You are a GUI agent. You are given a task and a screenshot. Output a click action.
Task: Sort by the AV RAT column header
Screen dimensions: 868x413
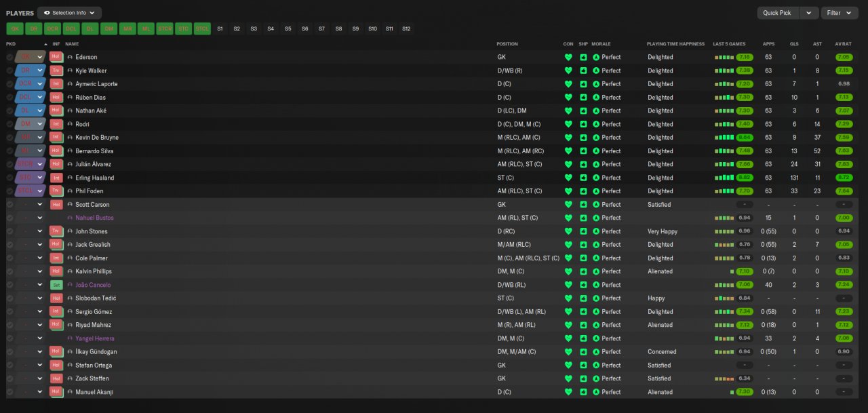tap(844, 44)
